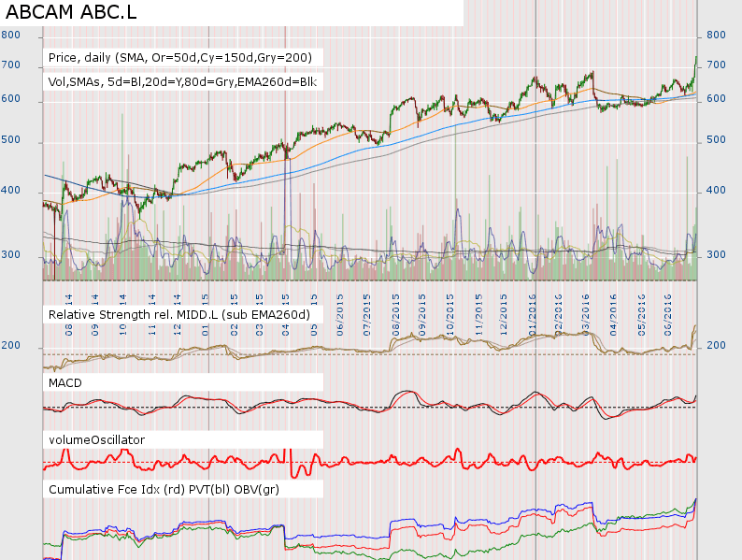The width and height of the screenshot is (742, 560).
Task: Click the Relative Strength rel. MIDD.L label
Action: (179, 315)
